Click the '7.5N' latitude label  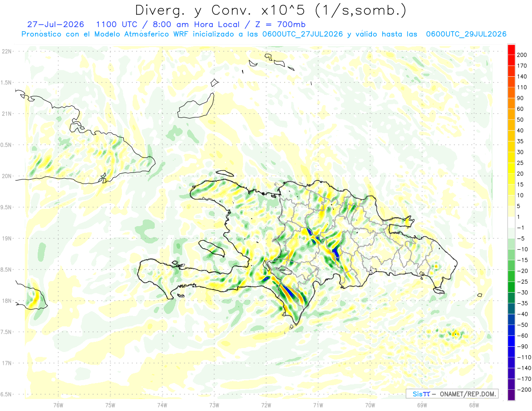[7, 332]
